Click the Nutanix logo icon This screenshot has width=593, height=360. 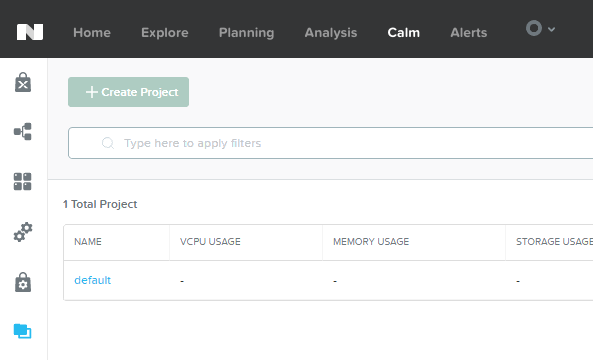click(30, 32)
